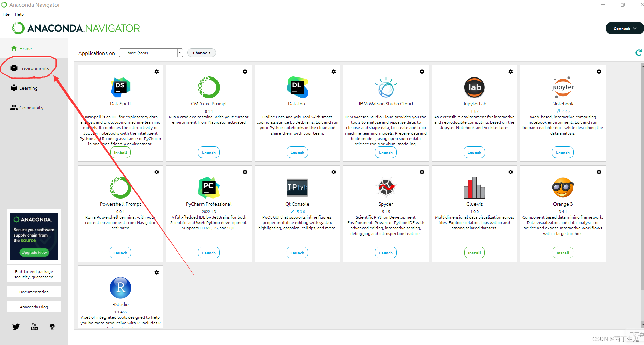644x345 pixels.
Task: Click the RStudio R icon
Action: pyautogui.click(x=120, y=288)
